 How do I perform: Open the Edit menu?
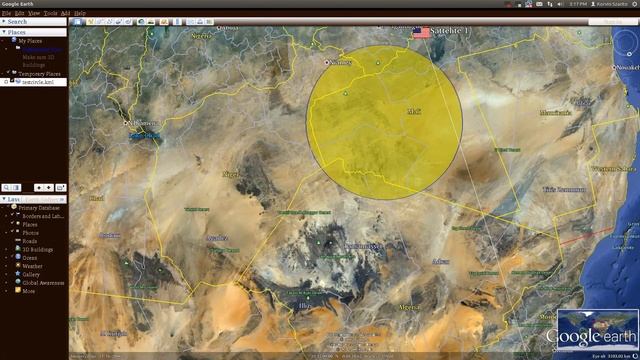coord(19,13)
